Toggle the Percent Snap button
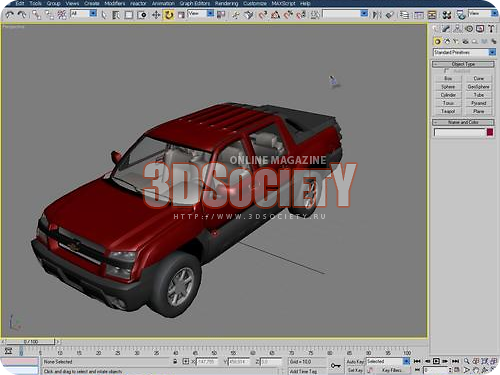This screenshot has height=375, width=500. [288, 15]
